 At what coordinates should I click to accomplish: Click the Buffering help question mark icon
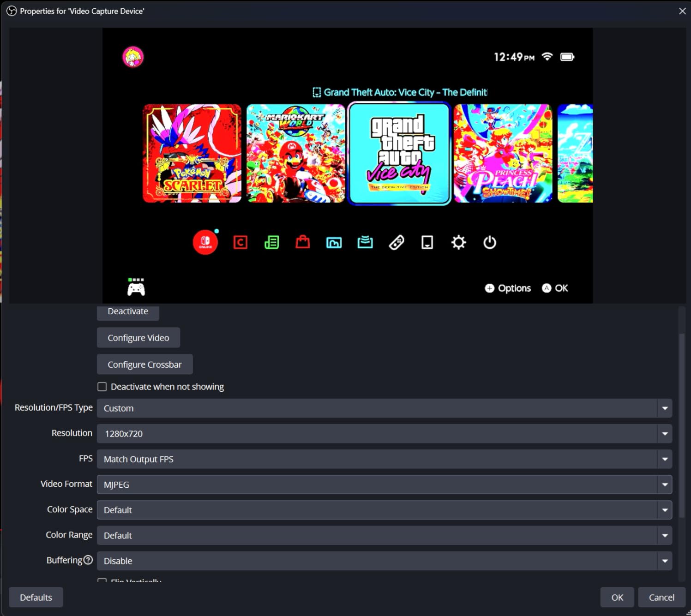(88, 560)
